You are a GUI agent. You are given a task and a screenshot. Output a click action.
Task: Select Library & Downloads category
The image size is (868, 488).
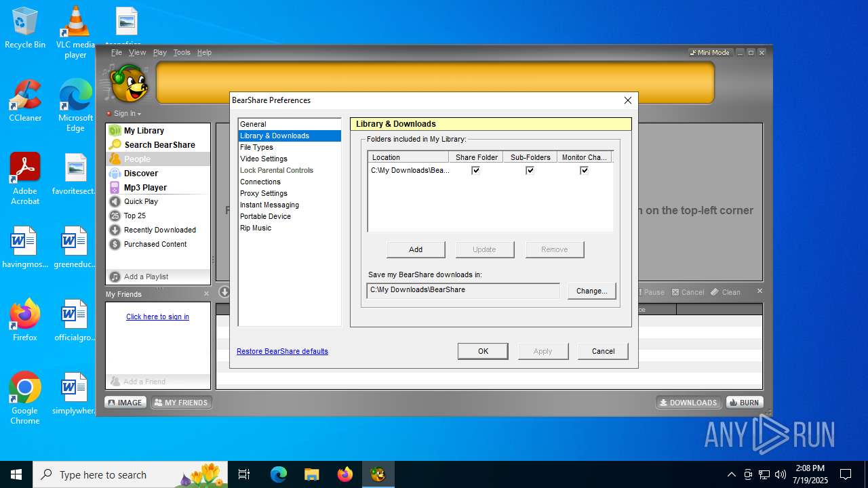[x=290, y=136]
